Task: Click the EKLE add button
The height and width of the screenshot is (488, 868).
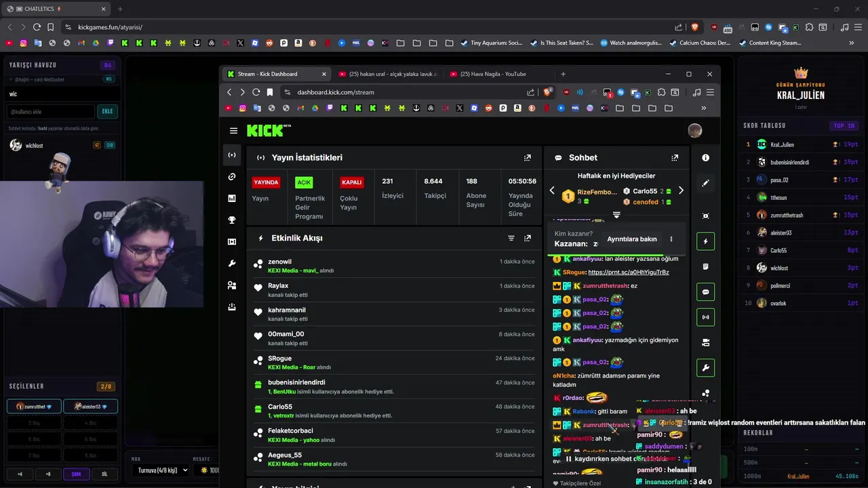Action: [x=107, y=111]
